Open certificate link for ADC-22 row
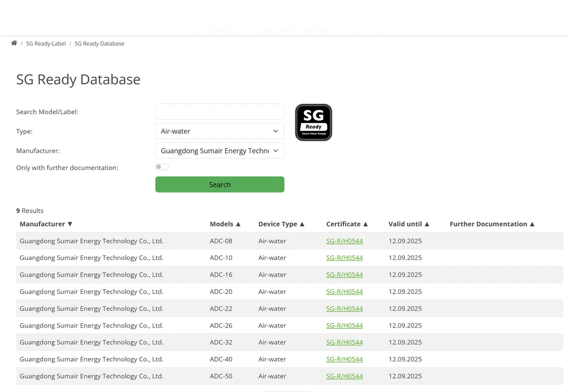The height and width of the screenshot is (392, 569). [344, 309]
